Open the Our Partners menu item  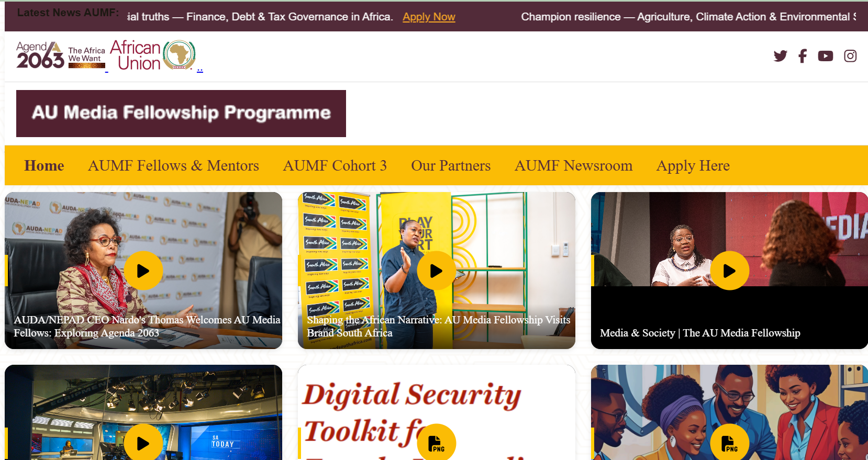(451, 165)
